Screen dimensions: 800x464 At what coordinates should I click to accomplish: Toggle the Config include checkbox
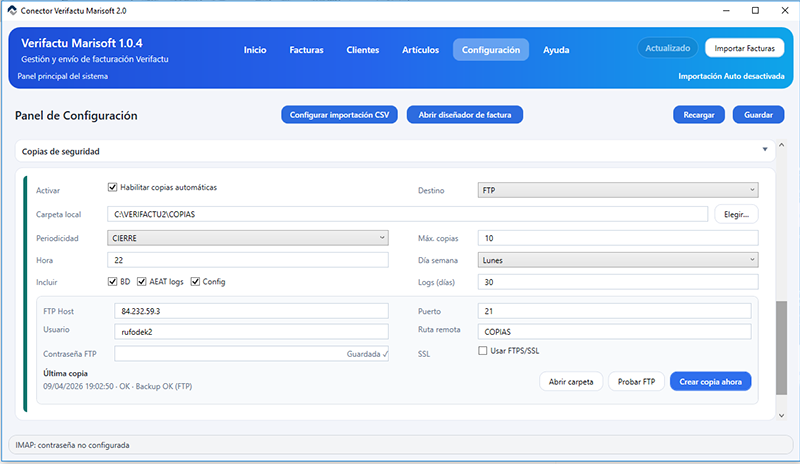coord(195,282)
